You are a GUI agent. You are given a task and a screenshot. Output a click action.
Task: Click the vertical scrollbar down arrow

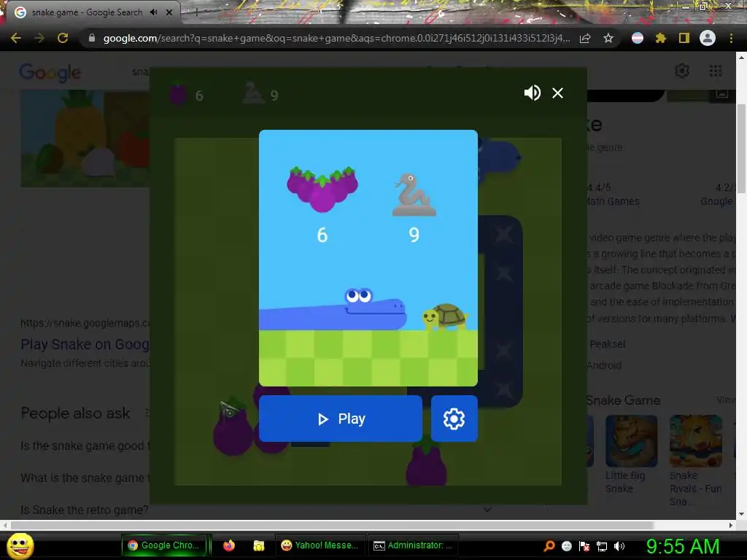(x=741, y=514)
